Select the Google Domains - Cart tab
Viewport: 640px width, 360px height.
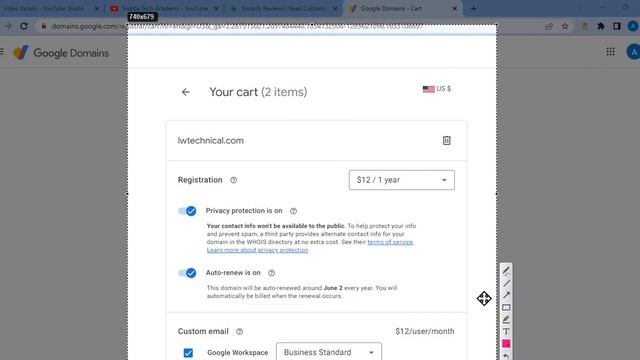pos(403,9)
